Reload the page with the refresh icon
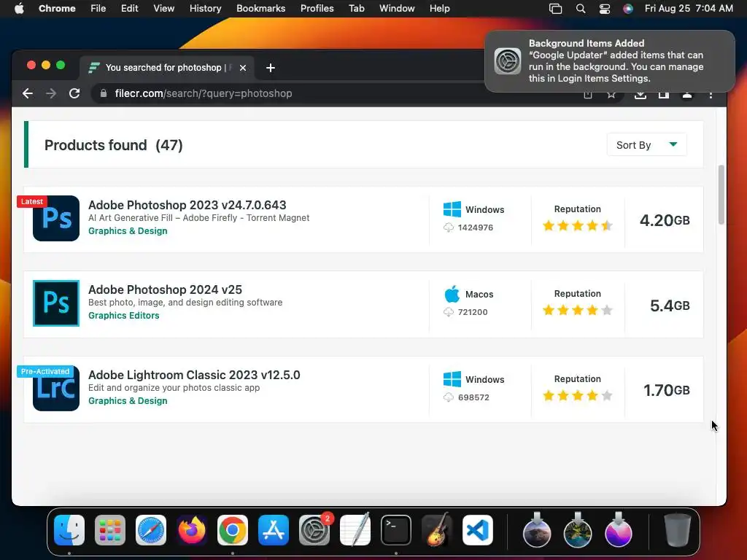747x560 pixels. pyautogui.click(x=74, y=93)
